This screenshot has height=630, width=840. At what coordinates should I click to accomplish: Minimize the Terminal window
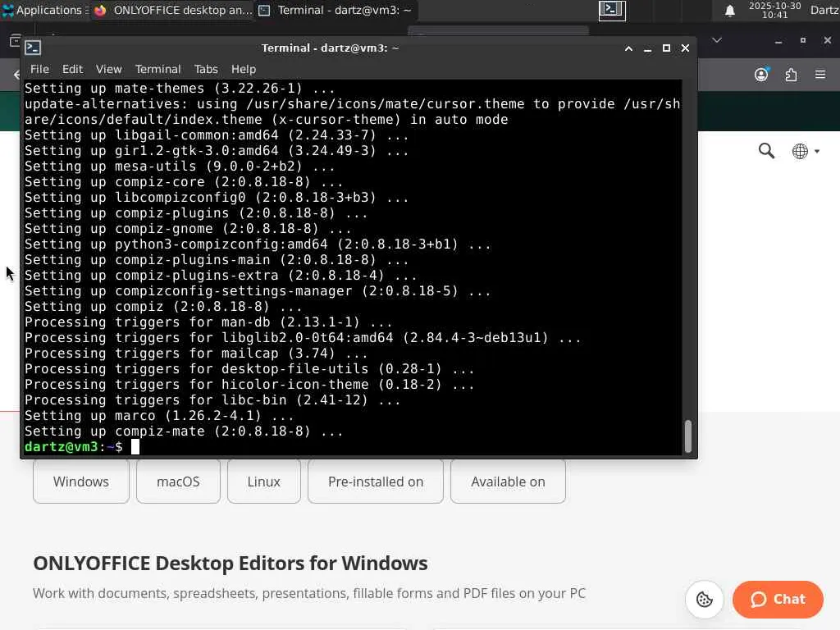[x=647, y=48]
